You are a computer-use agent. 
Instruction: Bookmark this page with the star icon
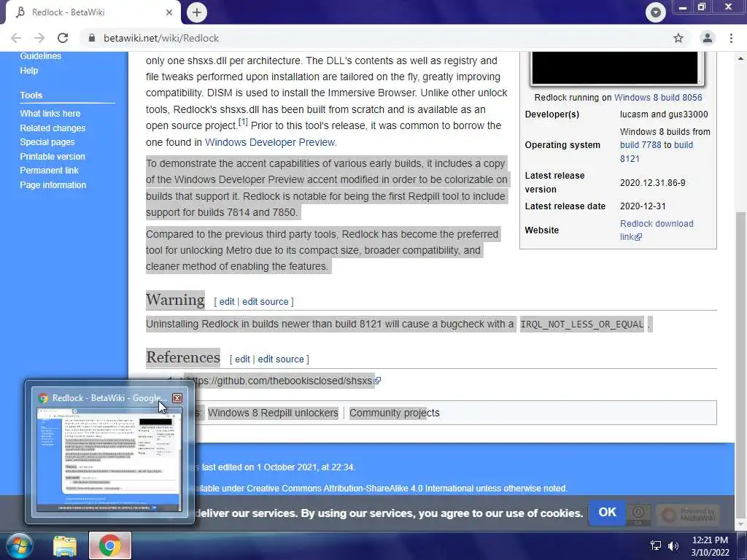pyautogui.click(x=678, y=38)
